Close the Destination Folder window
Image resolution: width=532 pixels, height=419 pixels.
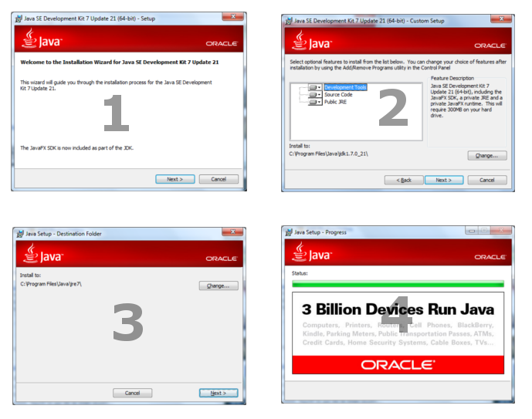(232, 231)
